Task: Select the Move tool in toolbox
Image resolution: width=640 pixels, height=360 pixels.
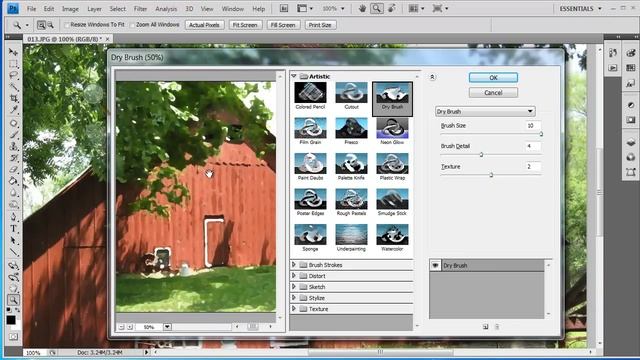Action: 13,52
